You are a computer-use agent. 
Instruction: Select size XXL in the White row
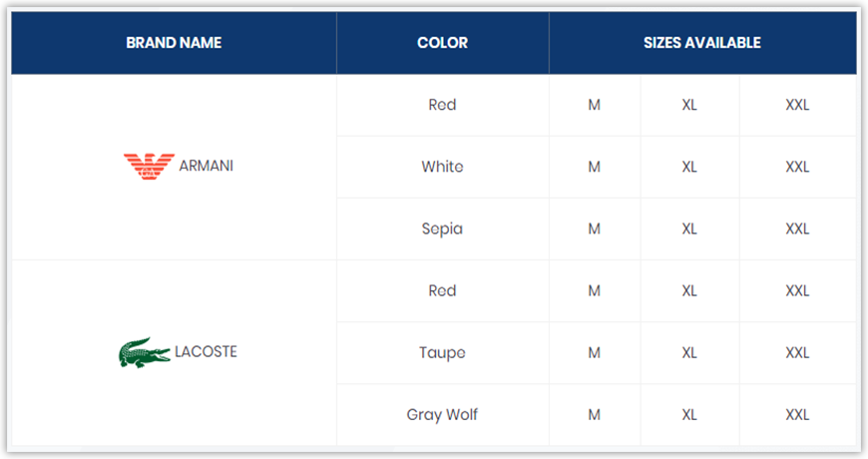pos(797,167)
